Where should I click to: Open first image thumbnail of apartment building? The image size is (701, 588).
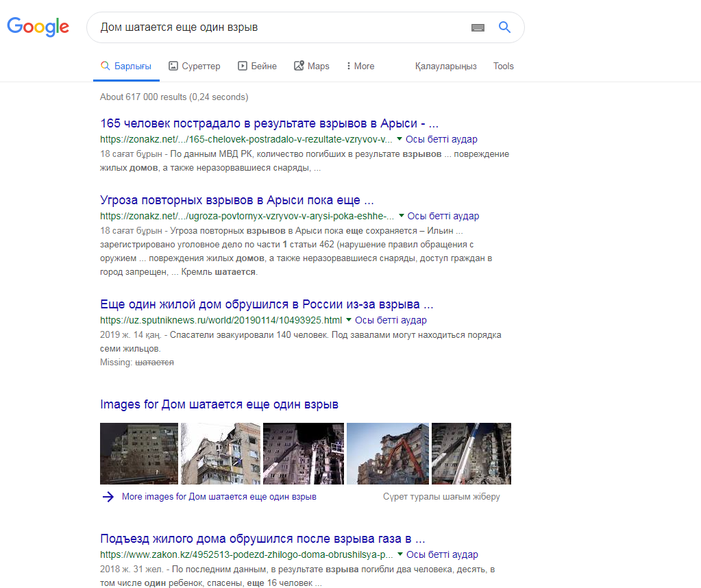139,454
